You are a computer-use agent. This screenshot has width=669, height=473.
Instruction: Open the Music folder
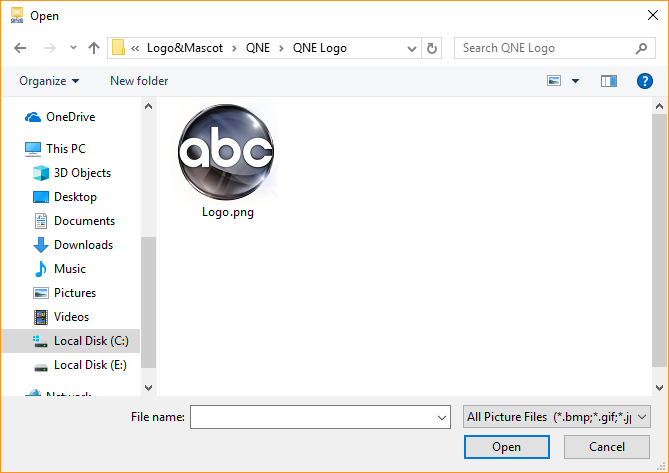[x=70, y=269]
